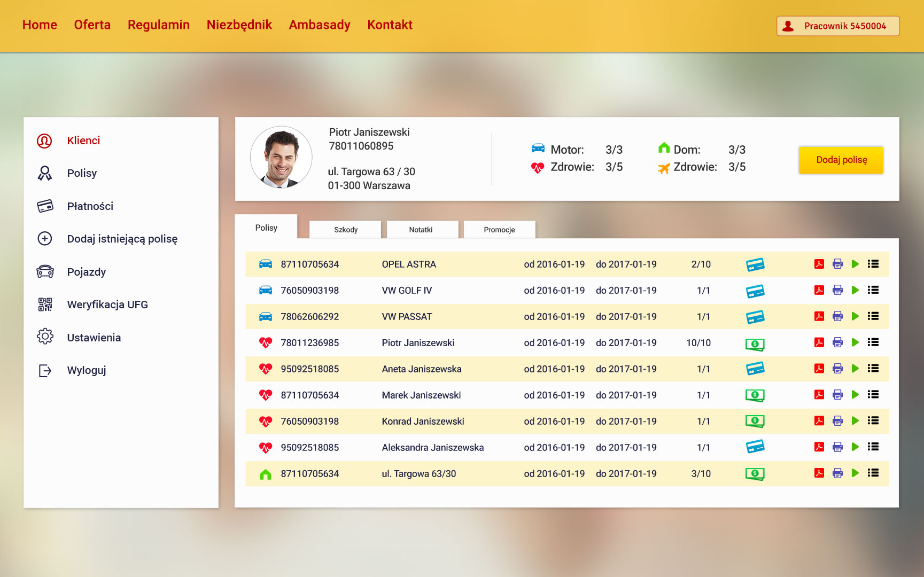Click the PDF icon for OPEL ASTRA policy
Image resolution: width=924 pixels, height=577 pixels.
(818, 263)
